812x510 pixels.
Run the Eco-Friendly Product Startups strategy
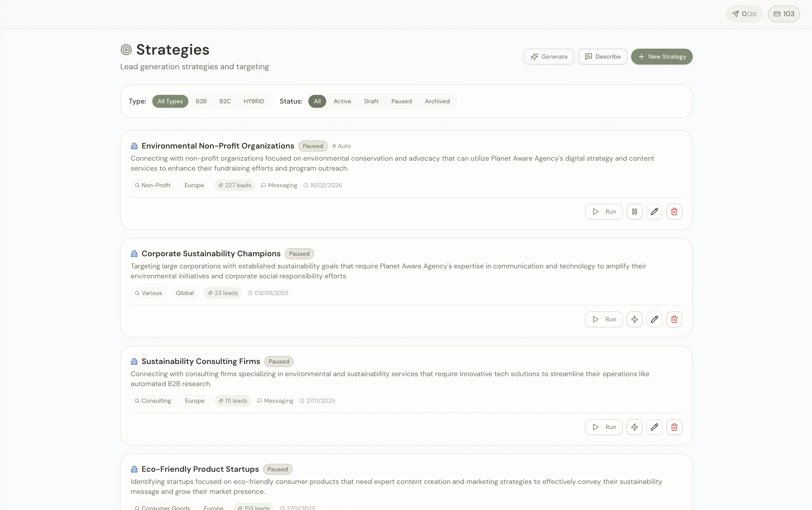click(604, 507)
